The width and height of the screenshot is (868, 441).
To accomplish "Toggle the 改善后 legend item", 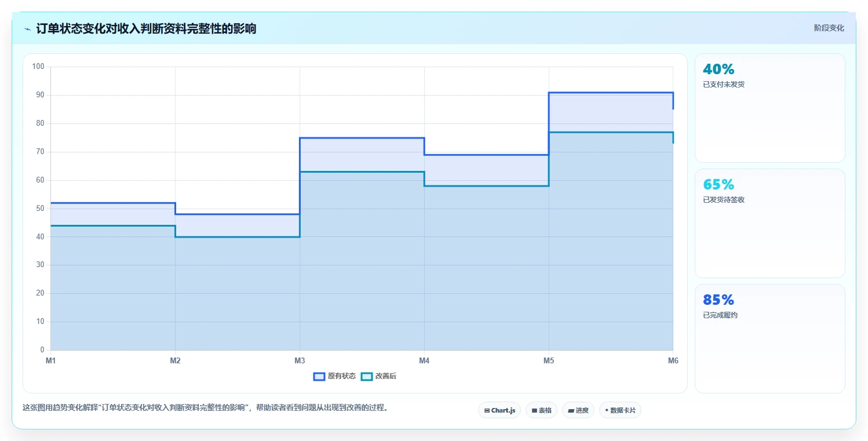I will pyautogui.click(x=378, y=376).
